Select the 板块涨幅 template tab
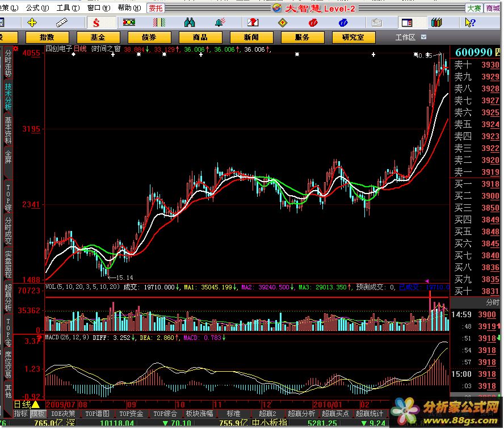This screenshot has width=504, height=429. (x=199, y=414)
